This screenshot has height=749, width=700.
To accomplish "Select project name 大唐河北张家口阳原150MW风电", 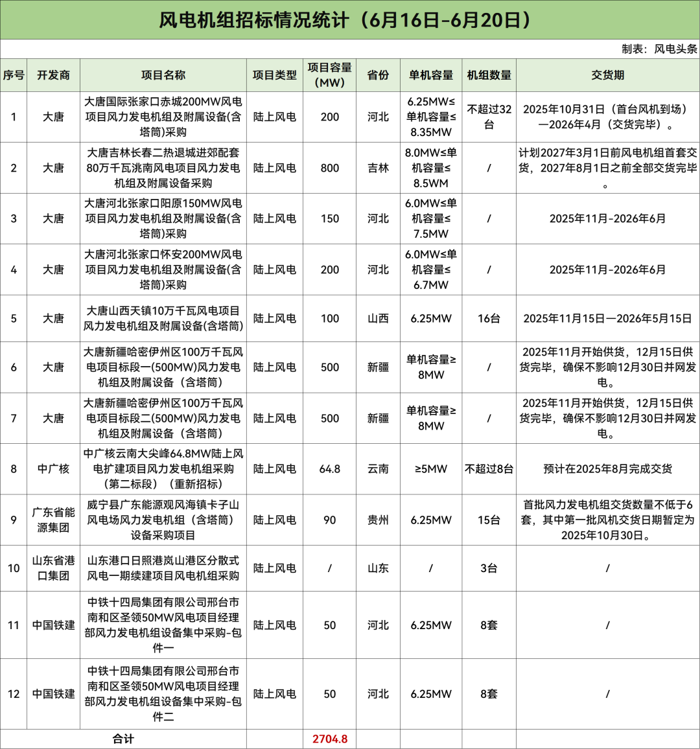I will point(163,219).
